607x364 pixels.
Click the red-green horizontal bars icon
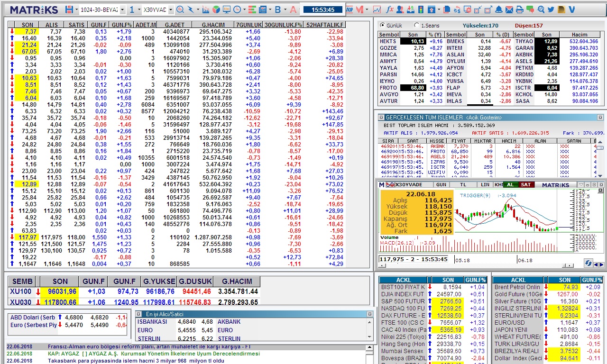pyautogui.click(x=252, y=9)
